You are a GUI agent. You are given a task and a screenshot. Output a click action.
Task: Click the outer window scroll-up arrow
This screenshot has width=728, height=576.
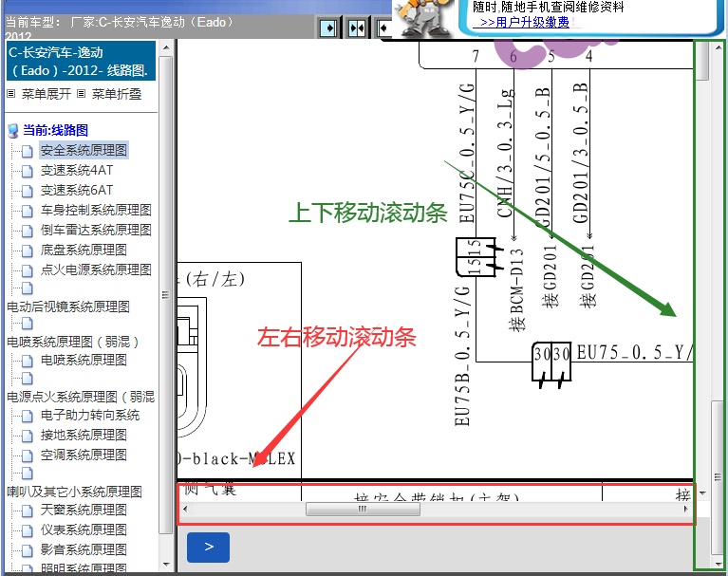click(719, 46)
